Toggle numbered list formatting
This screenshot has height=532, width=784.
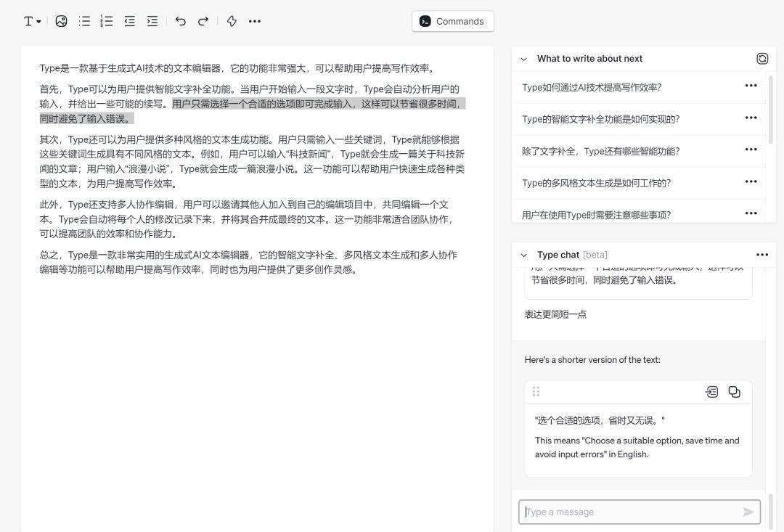tap(107, 21)
